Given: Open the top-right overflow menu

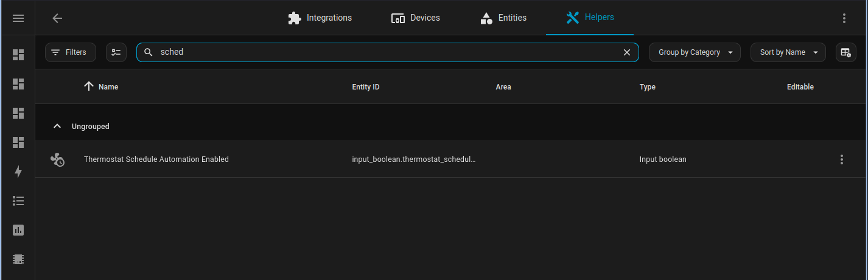Looking at the screenshot, I should coord(844,18).
